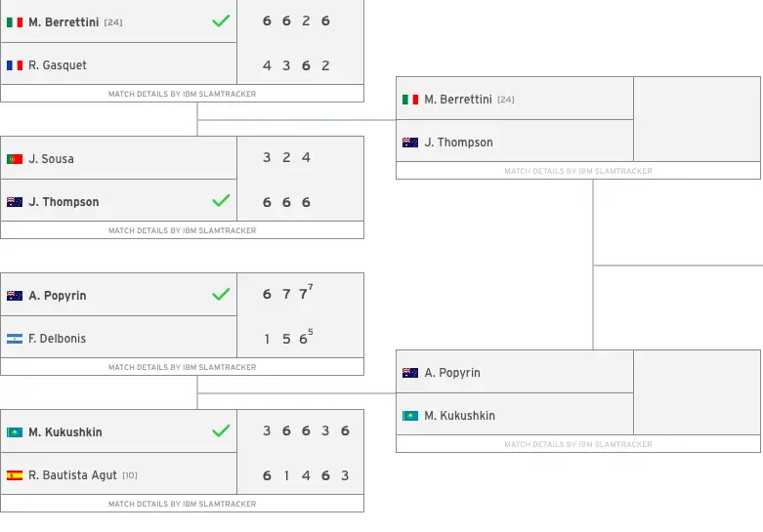Open match details for upcoming Popyrin vs Kukushkin

point(578,444)
